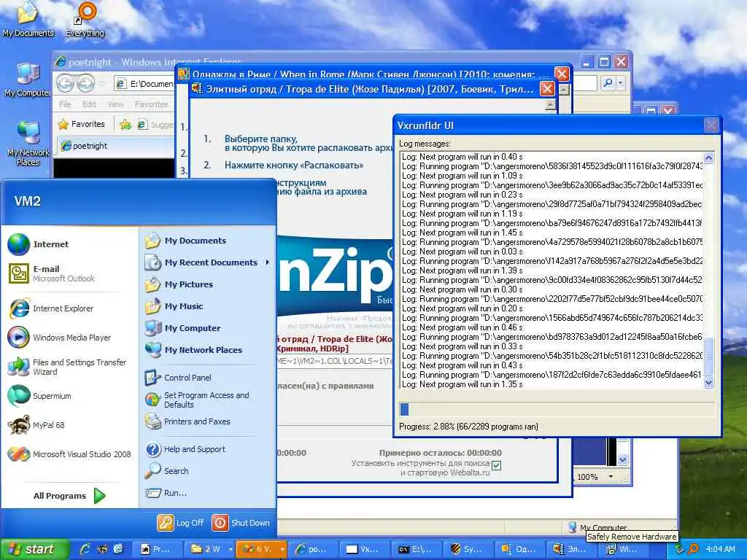Click the orange search tray icon
Screen dimensions: 747x560
pos(694,550)
